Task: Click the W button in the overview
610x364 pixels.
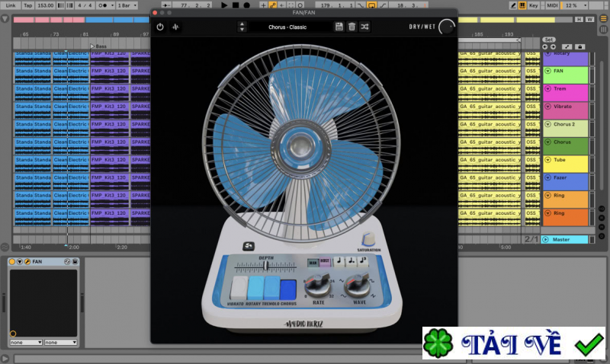Action: (589, 20)
